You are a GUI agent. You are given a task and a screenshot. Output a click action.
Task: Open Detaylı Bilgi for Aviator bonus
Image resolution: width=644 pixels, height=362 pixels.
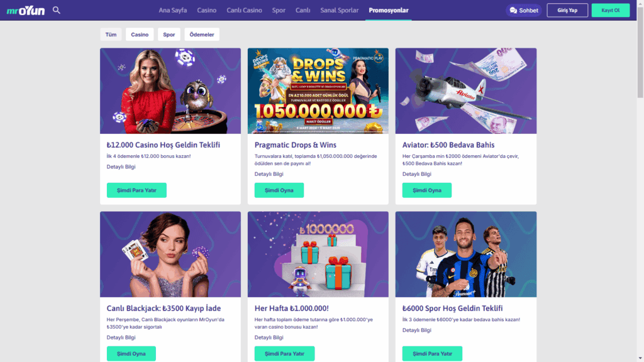click(x=416, y=174)
